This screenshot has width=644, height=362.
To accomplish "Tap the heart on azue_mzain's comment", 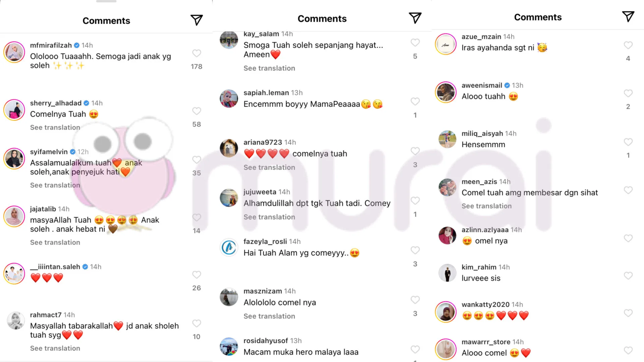I will (628, 45).
